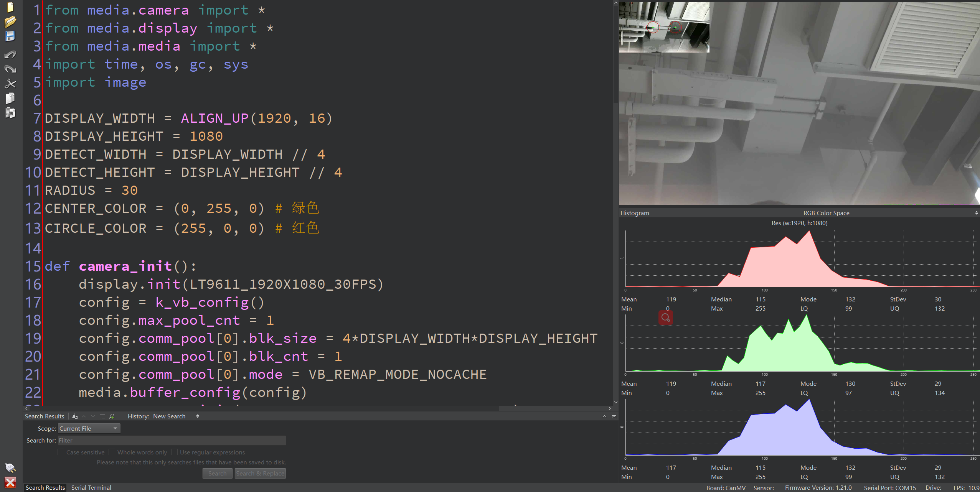Check Whole words only option

pos(112,452)
